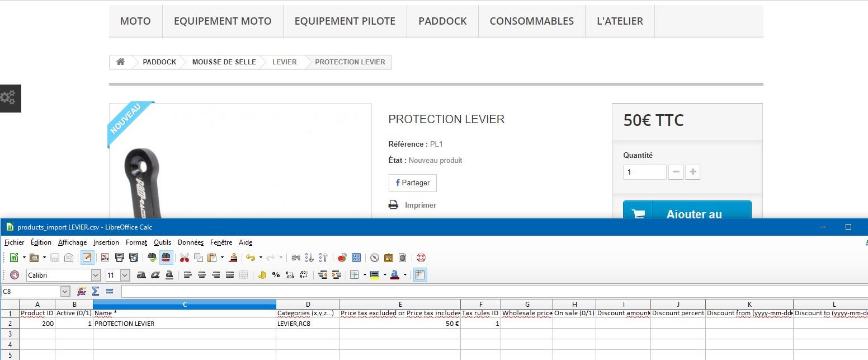868x360 pixels.
Task: Click the Partager Facebook button
Action: 413,183
